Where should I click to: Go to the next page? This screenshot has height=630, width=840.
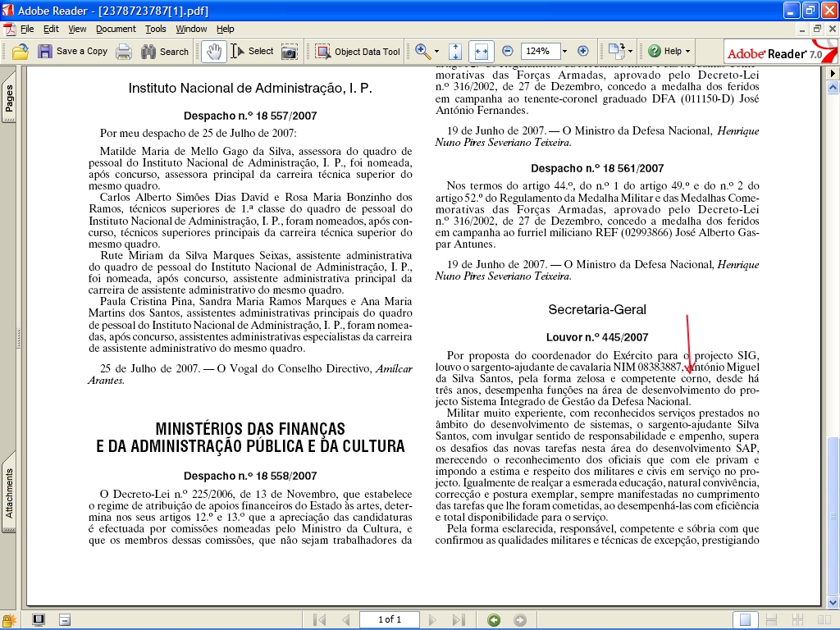coord(432,620)
